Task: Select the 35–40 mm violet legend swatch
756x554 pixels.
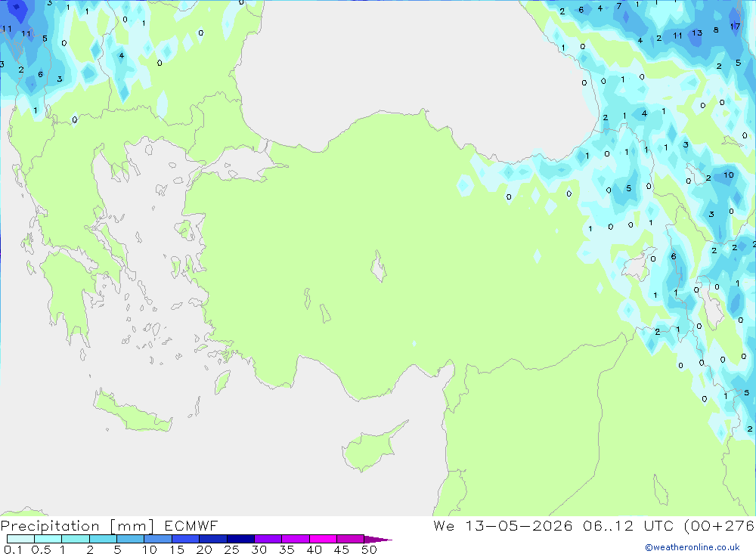Action: (x=296, y=539)
